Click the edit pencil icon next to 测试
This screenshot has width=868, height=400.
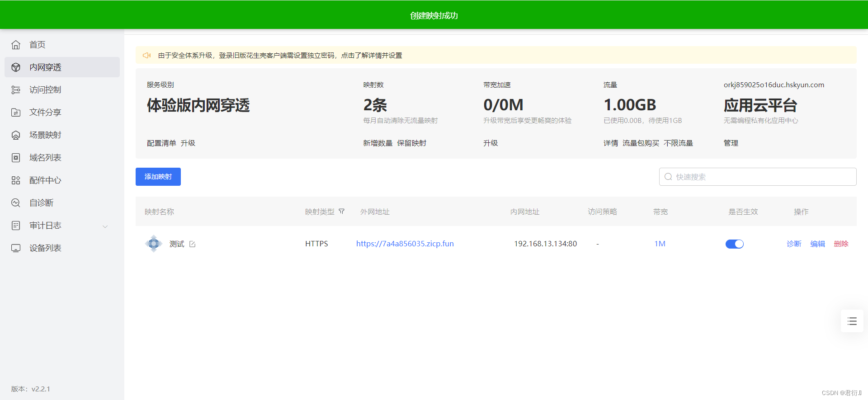coord(193,244)
